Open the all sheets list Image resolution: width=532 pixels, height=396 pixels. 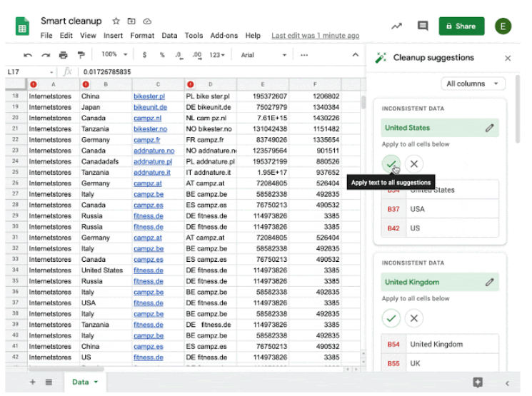tap(49, 382)
